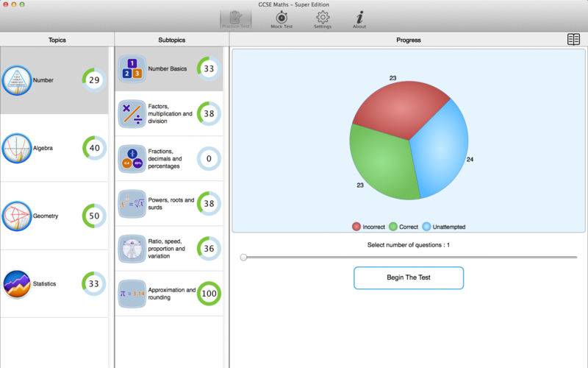Viewport: 588px width, 368px height.
Task: Click the question count slider track
Action: [409, 257]
